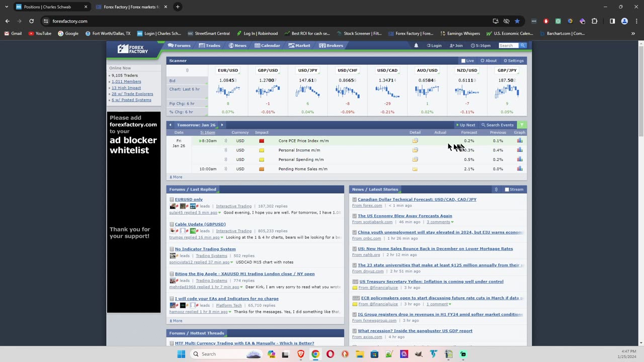The height and width of the screenshot is (362, 644).
Task: Click the EUR/USD mini chart in Scanner
Action: (x=228, y=91)
